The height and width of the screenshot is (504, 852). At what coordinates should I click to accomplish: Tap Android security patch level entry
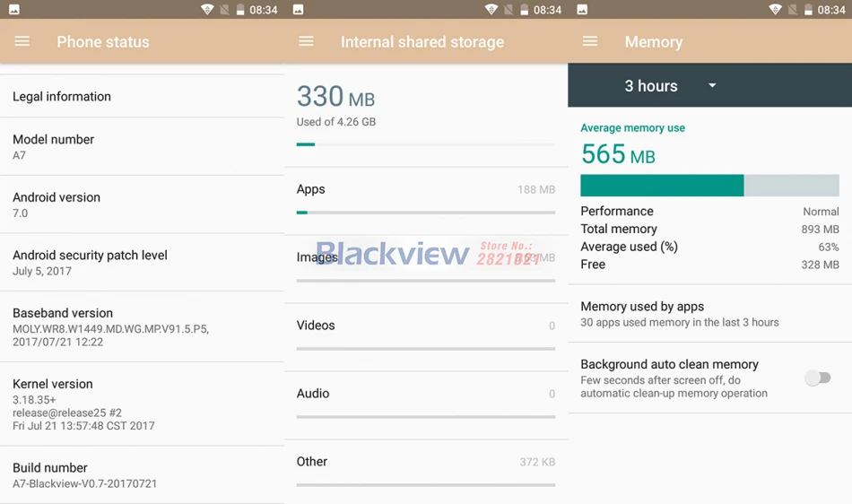pyautogui.click(x=142, y=263)
